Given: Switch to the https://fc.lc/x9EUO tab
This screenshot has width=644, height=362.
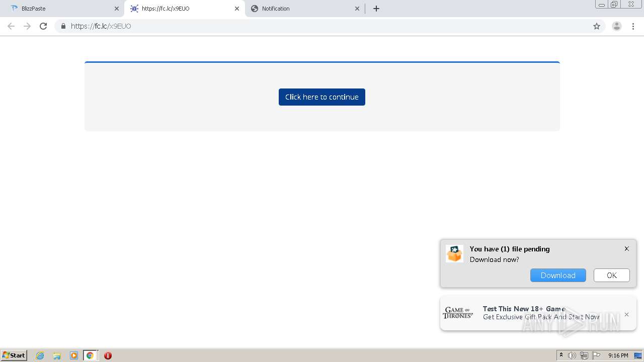Looking at the screenshot, I should (x=184, y=9).
